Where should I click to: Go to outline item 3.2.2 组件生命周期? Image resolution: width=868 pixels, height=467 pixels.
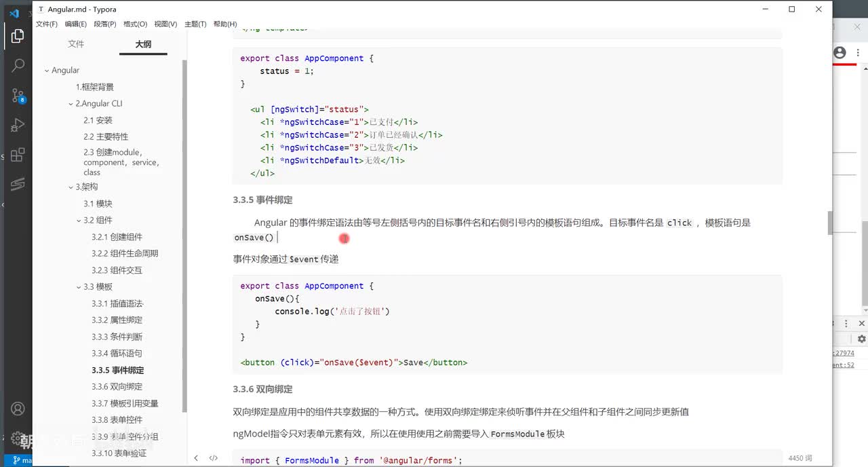125,253
